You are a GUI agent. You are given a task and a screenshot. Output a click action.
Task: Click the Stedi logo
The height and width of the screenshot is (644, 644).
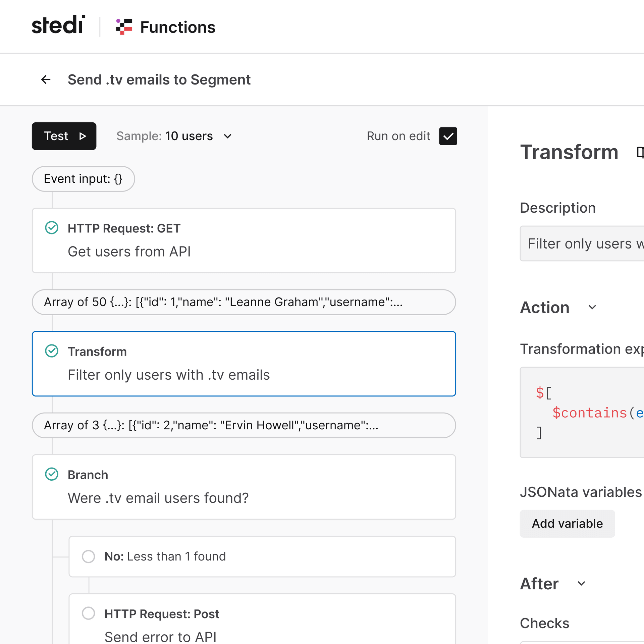[58, 26]
